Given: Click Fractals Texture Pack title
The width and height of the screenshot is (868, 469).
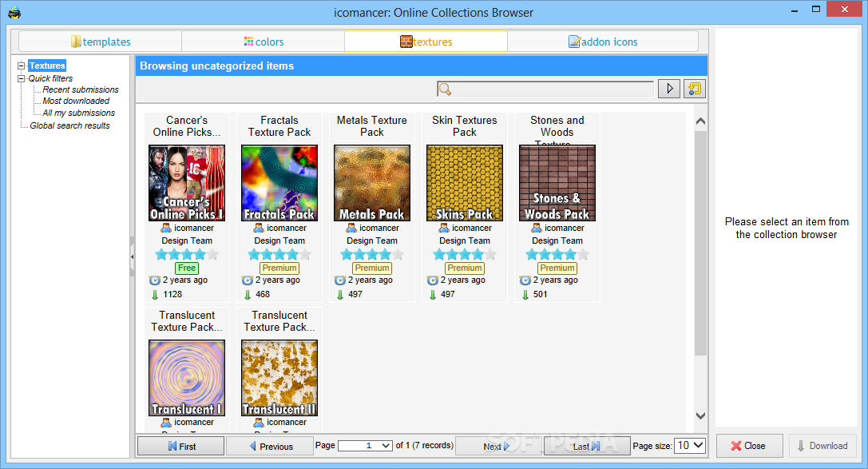Looking at the screenshot, I should (x=279, y=126).
